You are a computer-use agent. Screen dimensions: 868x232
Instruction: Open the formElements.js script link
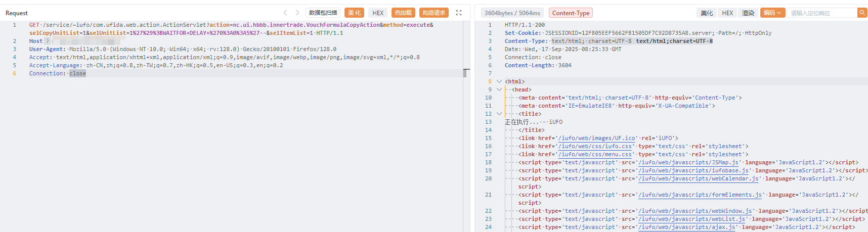(x=700, y=195)
